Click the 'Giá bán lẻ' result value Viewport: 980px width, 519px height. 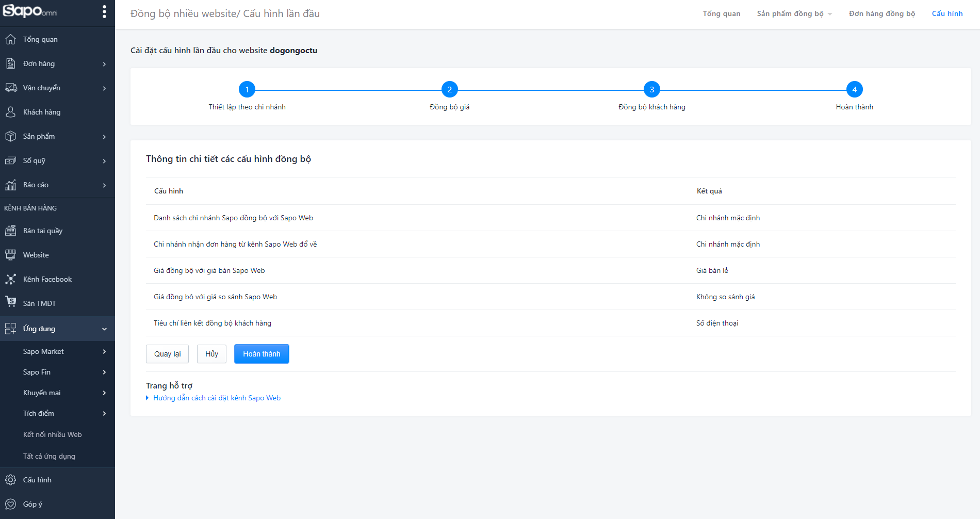click(712, 270)
